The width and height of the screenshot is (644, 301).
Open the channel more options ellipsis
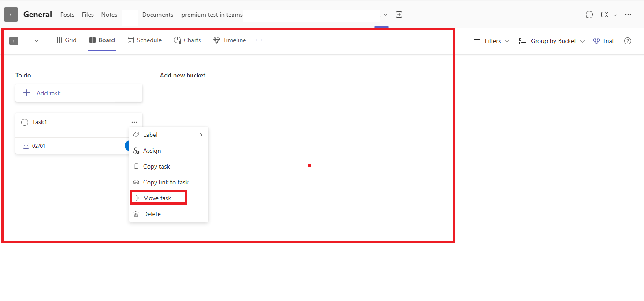click(628, 15)
